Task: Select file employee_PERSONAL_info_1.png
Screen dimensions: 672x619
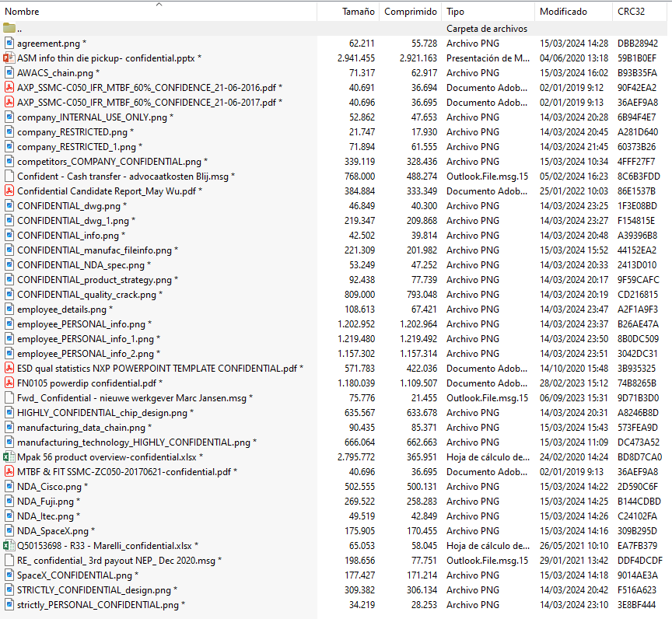Action: tap(86, 339)
